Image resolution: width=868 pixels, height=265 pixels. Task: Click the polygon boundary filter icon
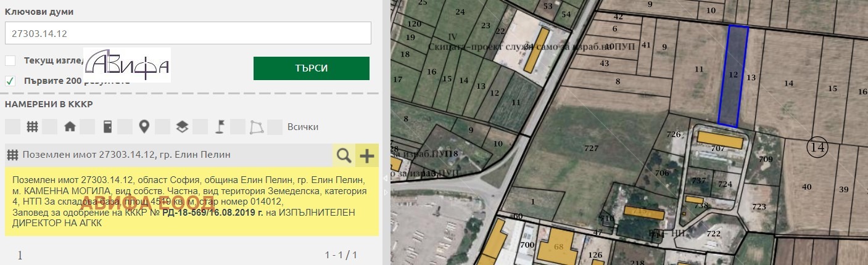click(256, 127)
